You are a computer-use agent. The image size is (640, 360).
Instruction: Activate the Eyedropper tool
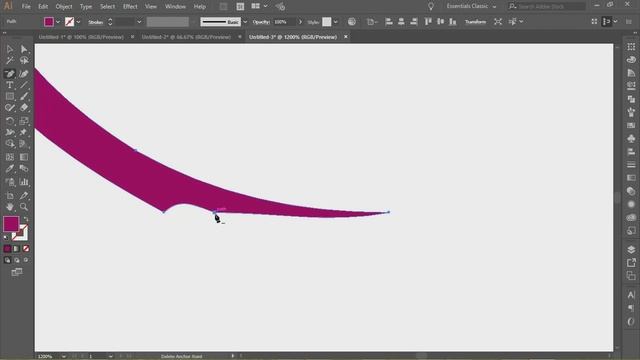pos(10,169)
